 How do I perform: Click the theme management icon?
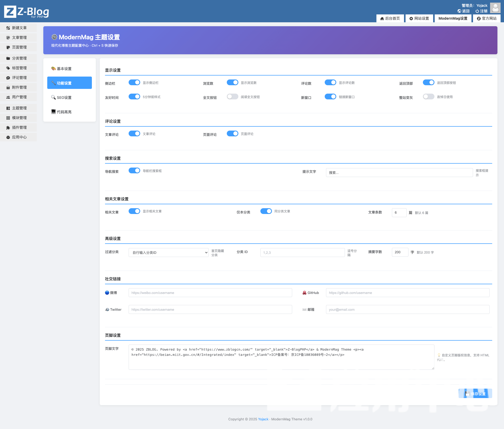8,108
